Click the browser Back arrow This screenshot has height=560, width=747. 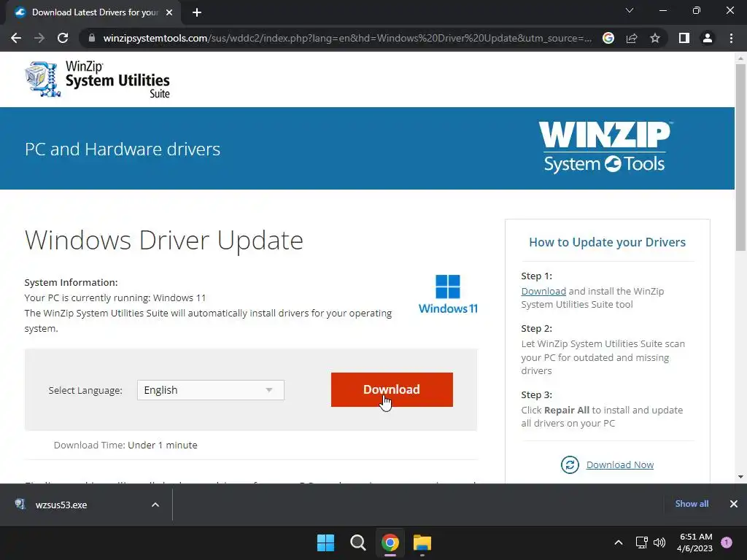coord(16,38)
